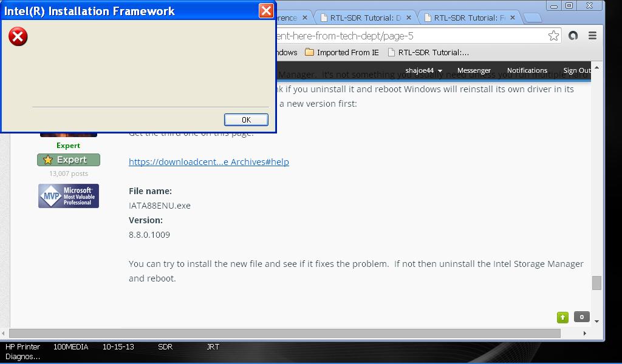This screenshot has height=364, width=622.
Task: Click the Microsoft MVP badge image
Action: point(69,196)
